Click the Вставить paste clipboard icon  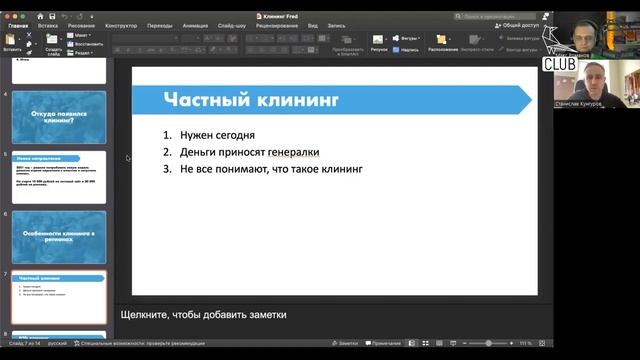[x=10, y=40]
